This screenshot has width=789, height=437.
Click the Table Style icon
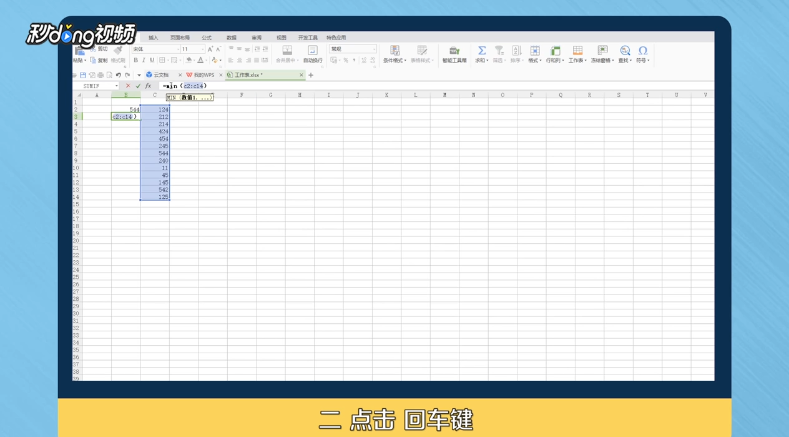click(422, 50)
